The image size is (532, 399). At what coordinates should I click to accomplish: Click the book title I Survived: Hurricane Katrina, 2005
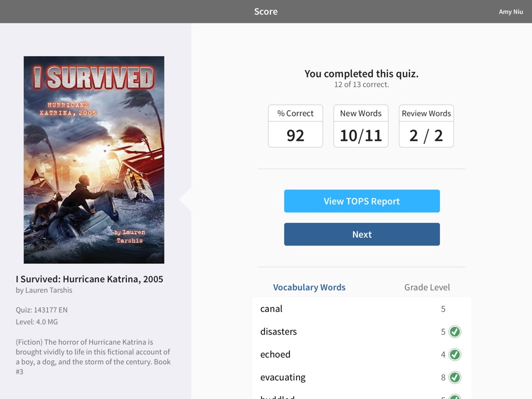(x=89, y=279)
